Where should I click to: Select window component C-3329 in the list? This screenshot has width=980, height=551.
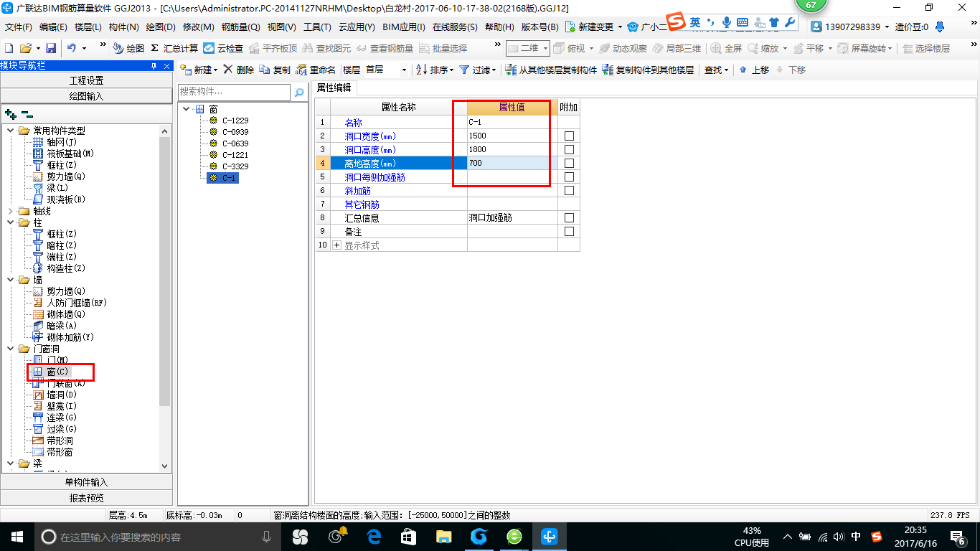click(x=235, y=166)
